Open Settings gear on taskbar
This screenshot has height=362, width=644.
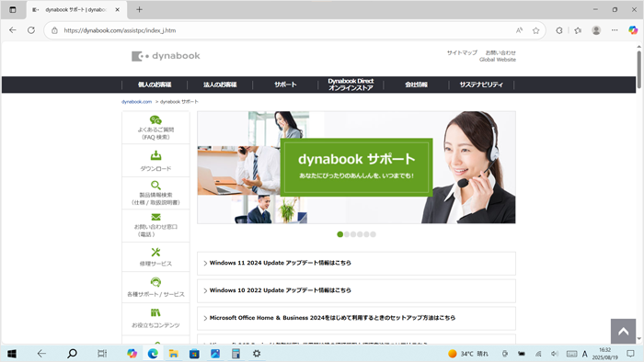tap(257, 354)
